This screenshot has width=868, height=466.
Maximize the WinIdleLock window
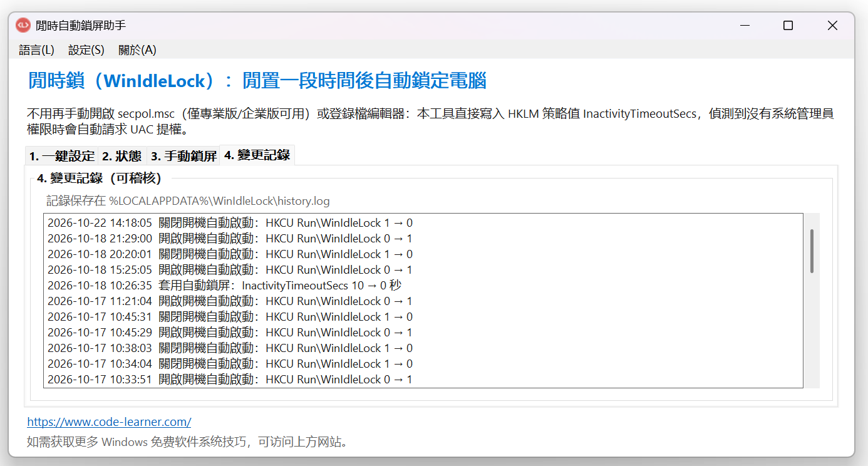[788, 25]
